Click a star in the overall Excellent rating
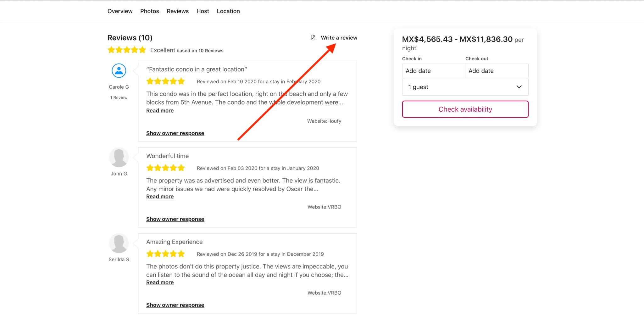Image resolution: width=644 pixels, height=317 pixels. [x=127, y=50]
